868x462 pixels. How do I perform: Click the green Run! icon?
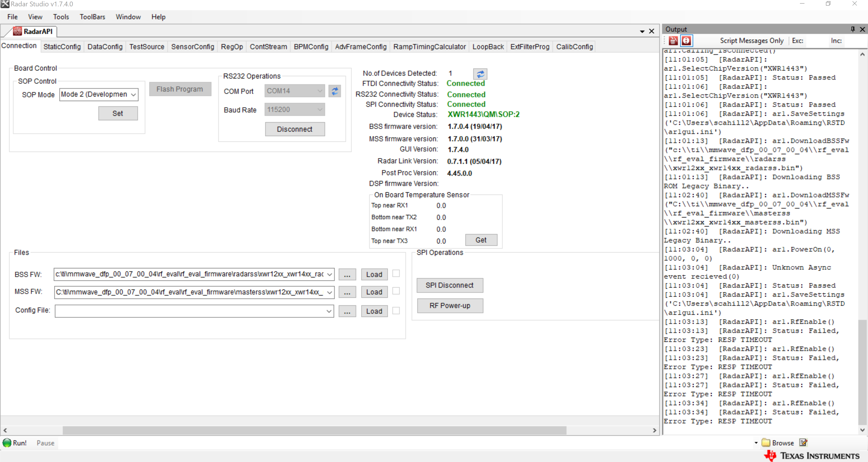[7, 443]
